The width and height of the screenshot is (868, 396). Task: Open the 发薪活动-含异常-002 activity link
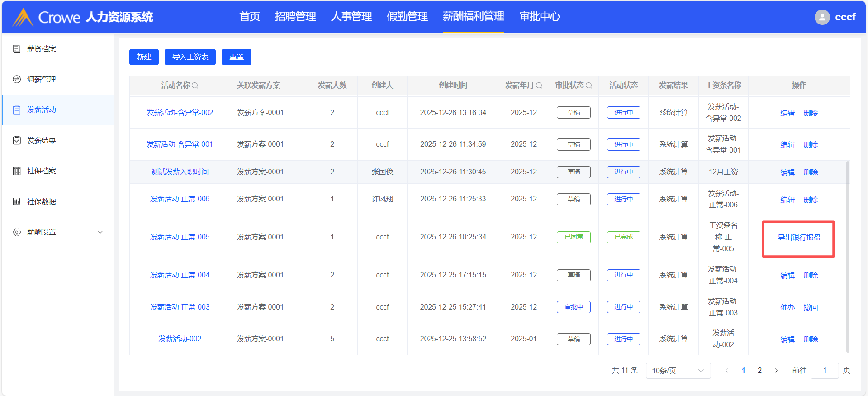pyautogui.click(x=180, y=113)
